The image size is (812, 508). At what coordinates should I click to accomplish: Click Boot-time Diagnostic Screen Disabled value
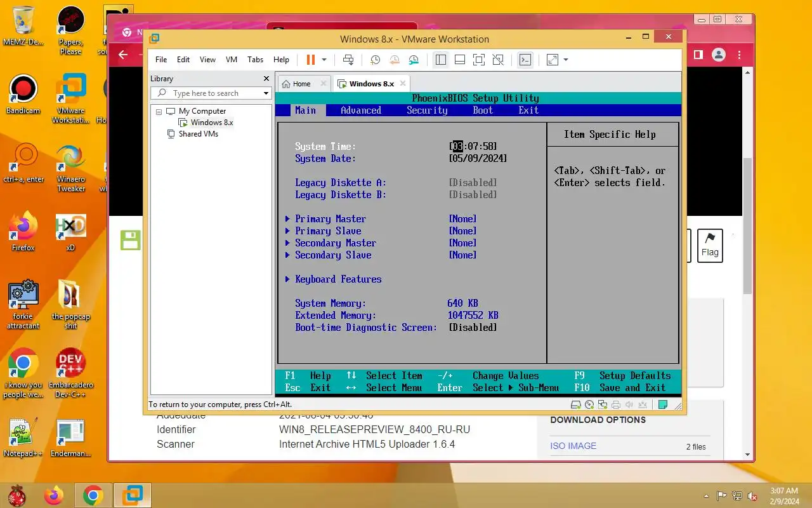click(x=473, y=328)
